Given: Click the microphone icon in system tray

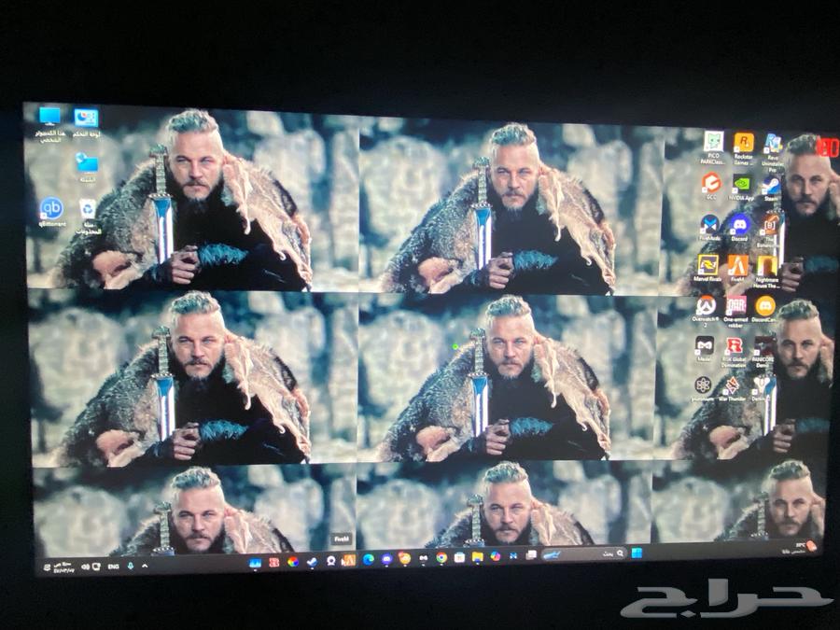Looking at the screenshot, I should coord(131,565).
